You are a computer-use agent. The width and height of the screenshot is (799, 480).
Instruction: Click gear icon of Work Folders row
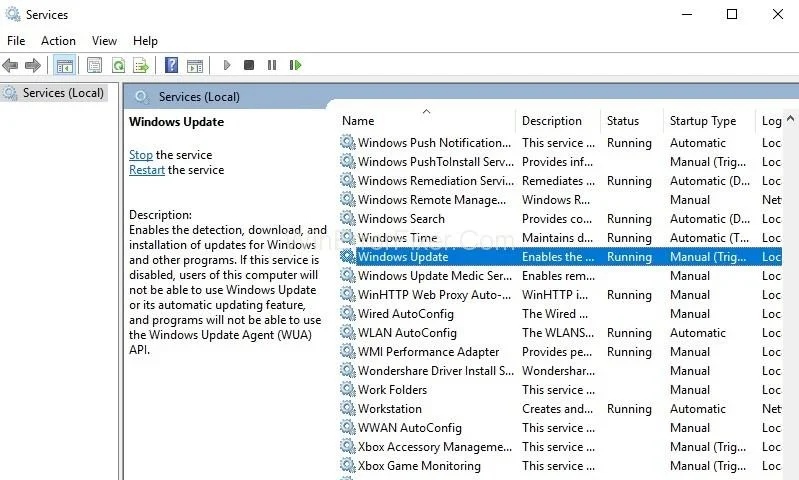(x=348, y=390)
